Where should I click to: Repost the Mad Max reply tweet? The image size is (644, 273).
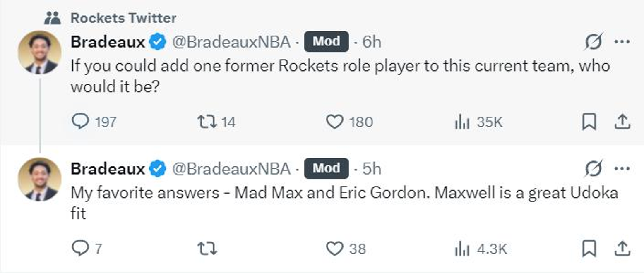tap(207, 249)
